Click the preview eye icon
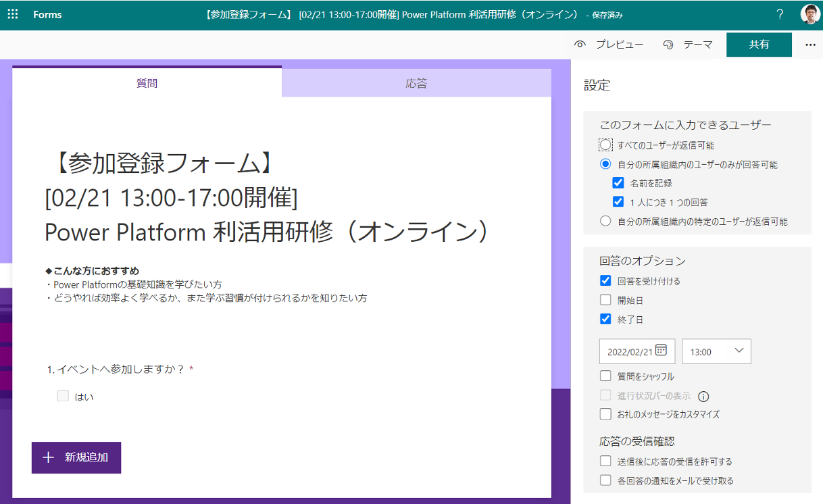 [x=579, y=45]
